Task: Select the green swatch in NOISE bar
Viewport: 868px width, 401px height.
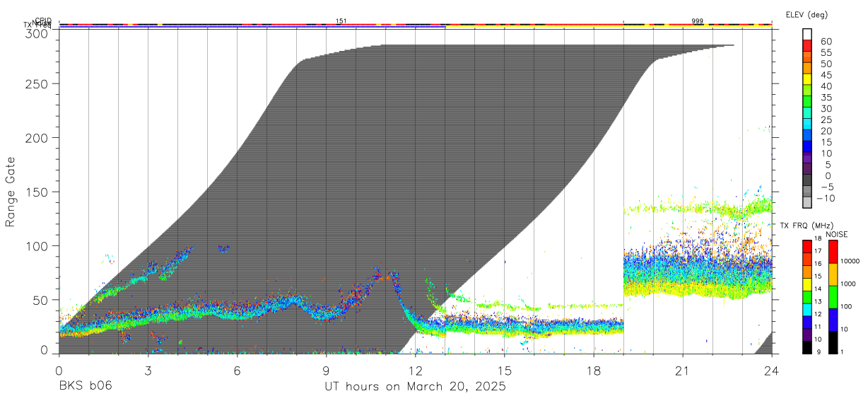Action: coord(832,297)
